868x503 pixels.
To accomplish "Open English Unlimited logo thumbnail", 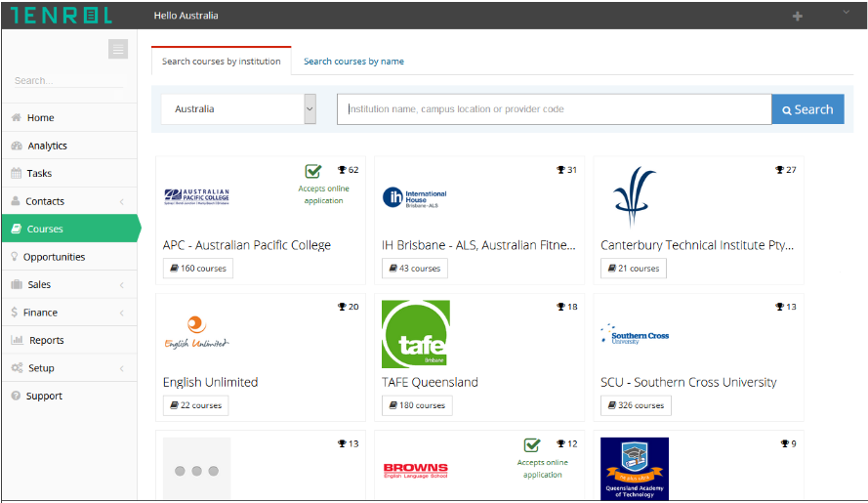I will (x=196, y=333).
